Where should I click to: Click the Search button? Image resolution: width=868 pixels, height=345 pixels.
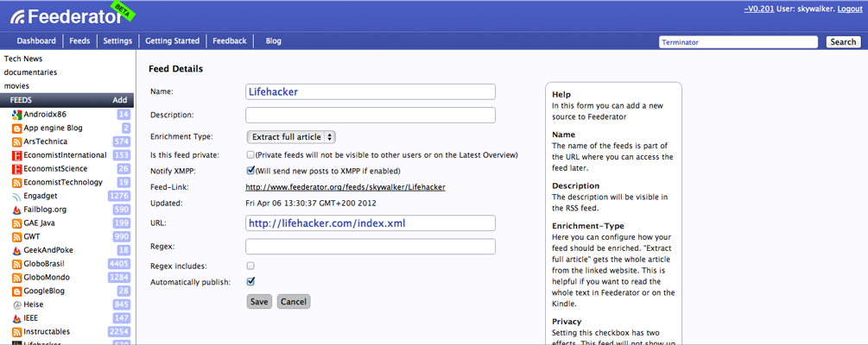tap(843, 42)
